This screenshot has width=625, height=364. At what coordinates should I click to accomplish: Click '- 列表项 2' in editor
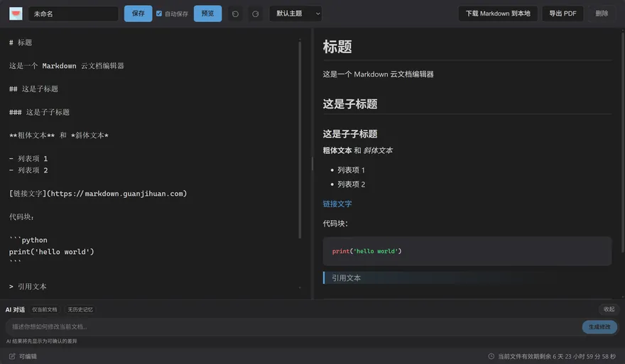28,170
